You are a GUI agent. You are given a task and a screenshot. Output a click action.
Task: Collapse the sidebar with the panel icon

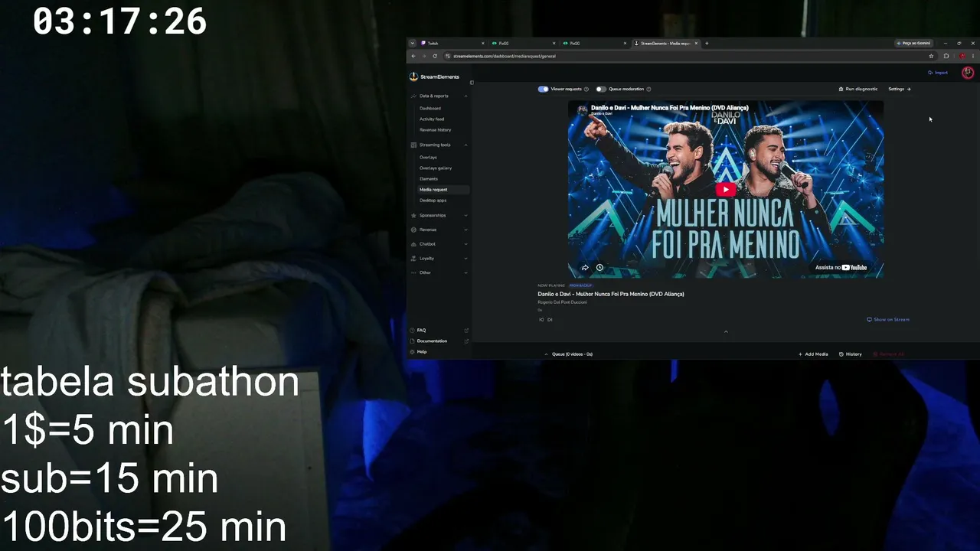472,83
